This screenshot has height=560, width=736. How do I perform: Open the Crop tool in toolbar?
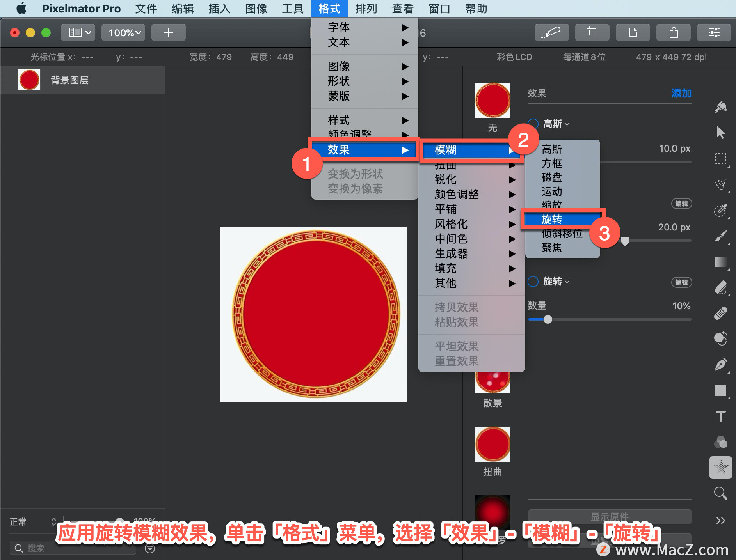pyautogui.click(x=592, y=32)
